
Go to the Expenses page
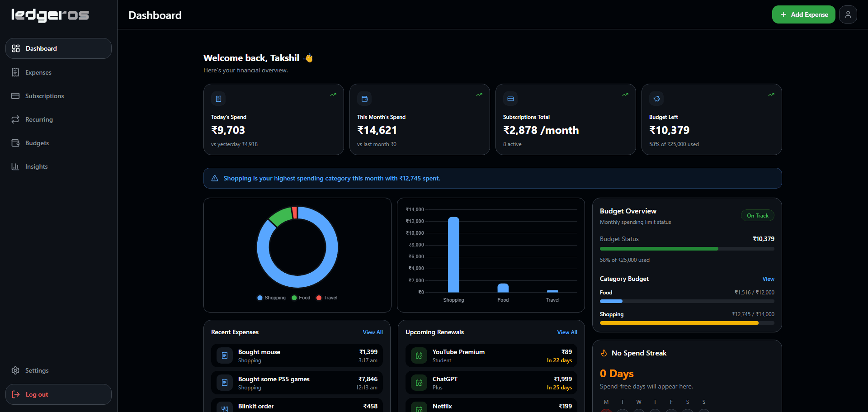tap(58, 72)
